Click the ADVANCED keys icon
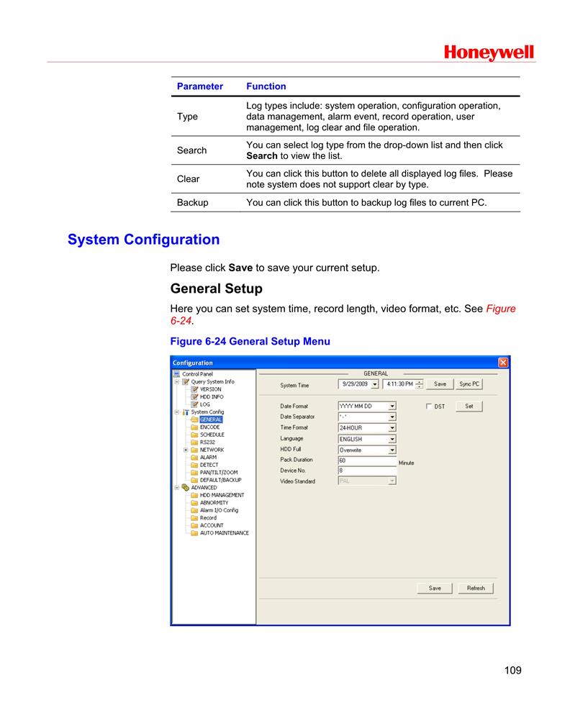Image resolution: width=588 pixels, height=713 pixels. [186, 488]
